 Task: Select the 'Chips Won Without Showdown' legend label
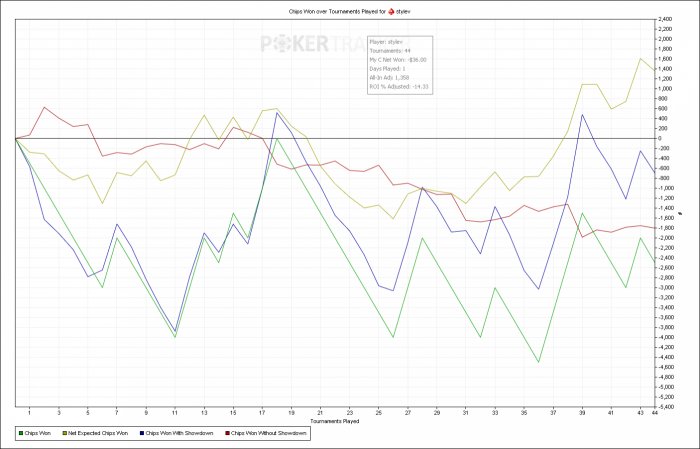tap(268, 433)
